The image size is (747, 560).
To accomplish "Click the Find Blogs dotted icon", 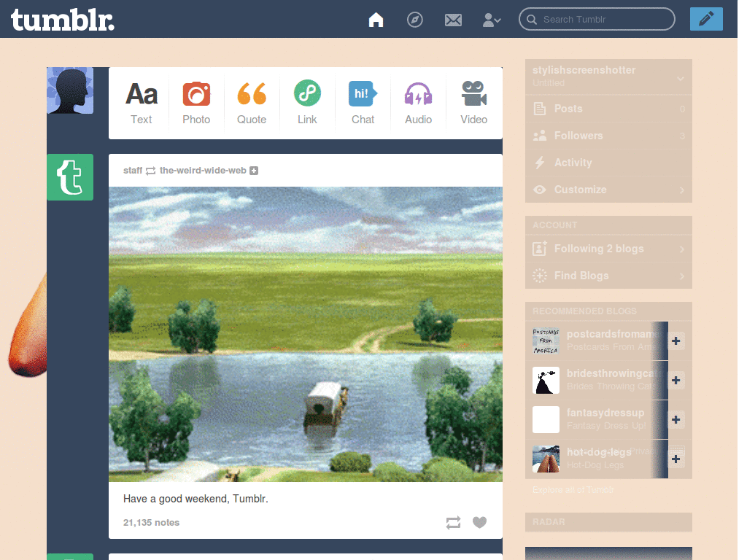I will pyautogui.click(x=539, y=276).
